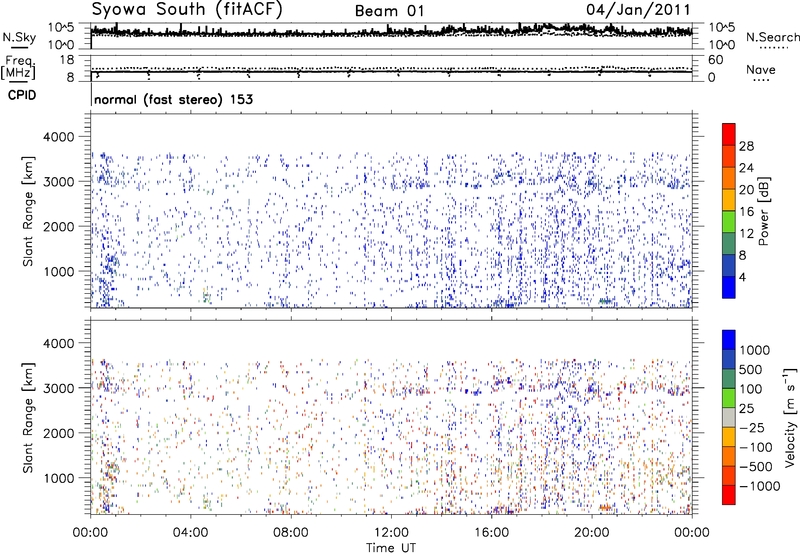Click the 28 dB value on power scale

(746, 146)
